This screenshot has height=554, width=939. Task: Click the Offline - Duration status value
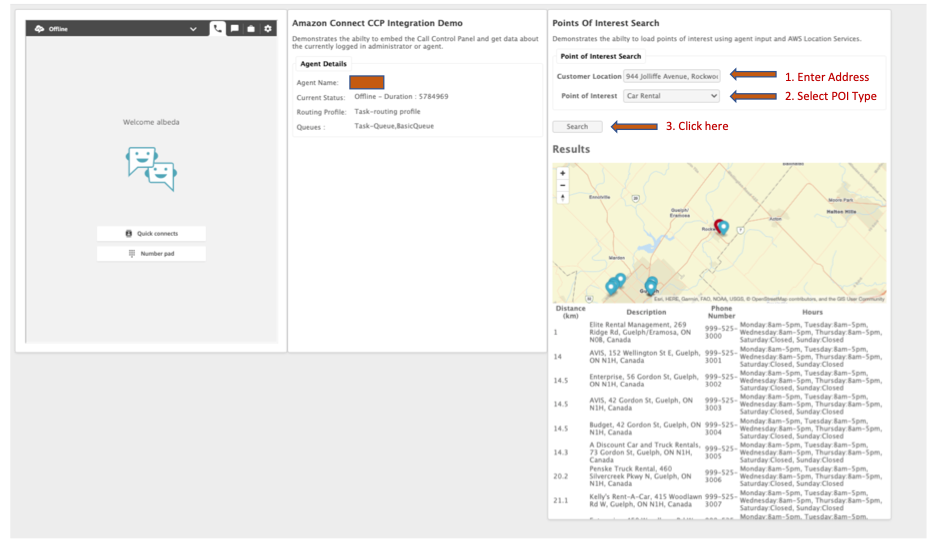(401, 96)
